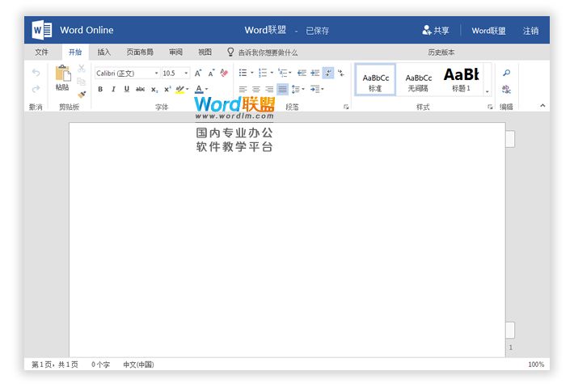Open Find with the magnifier icon

(x=507, y=73)
